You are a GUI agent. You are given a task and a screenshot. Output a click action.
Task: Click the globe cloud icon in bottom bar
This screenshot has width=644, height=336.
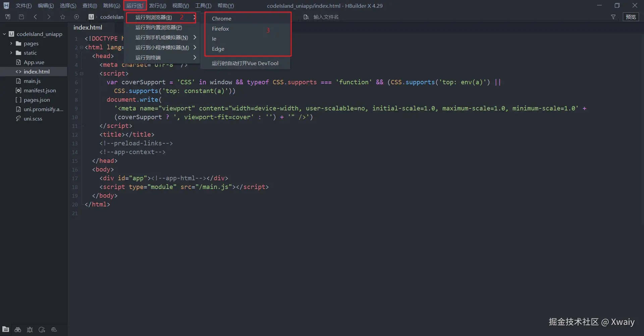click(x=54, y=330)
